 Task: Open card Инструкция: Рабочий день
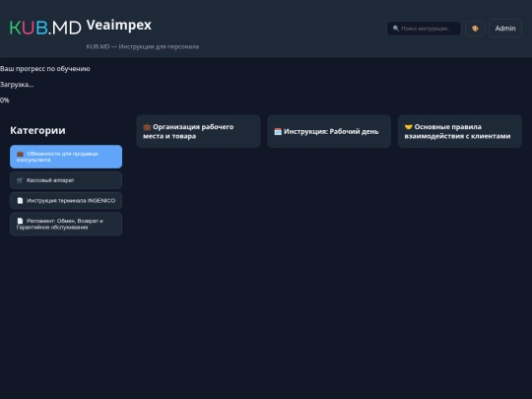(329, 131)
